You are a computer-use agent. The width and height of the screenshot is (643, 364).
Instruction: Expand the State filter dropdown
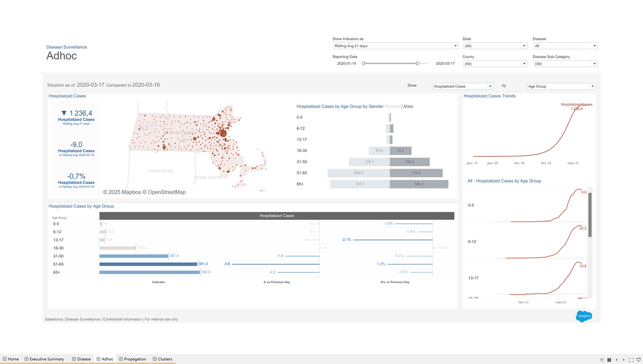click(x=495, y=46)
